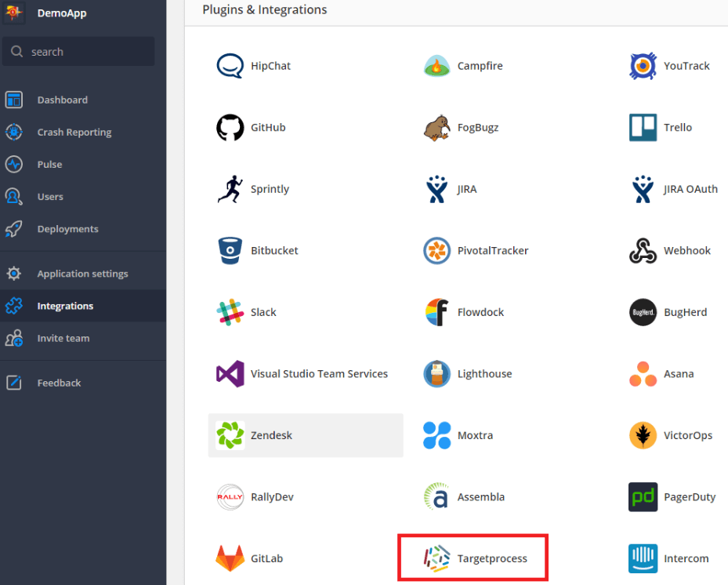Click the Slack hashtag logo icon
The width and height of the screenshot is (728, 585).
point(230,312)
